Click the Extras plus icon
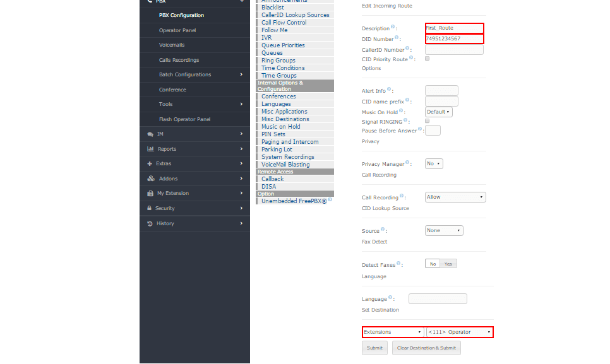Screen dimensions: 610x364 point(150,163)
